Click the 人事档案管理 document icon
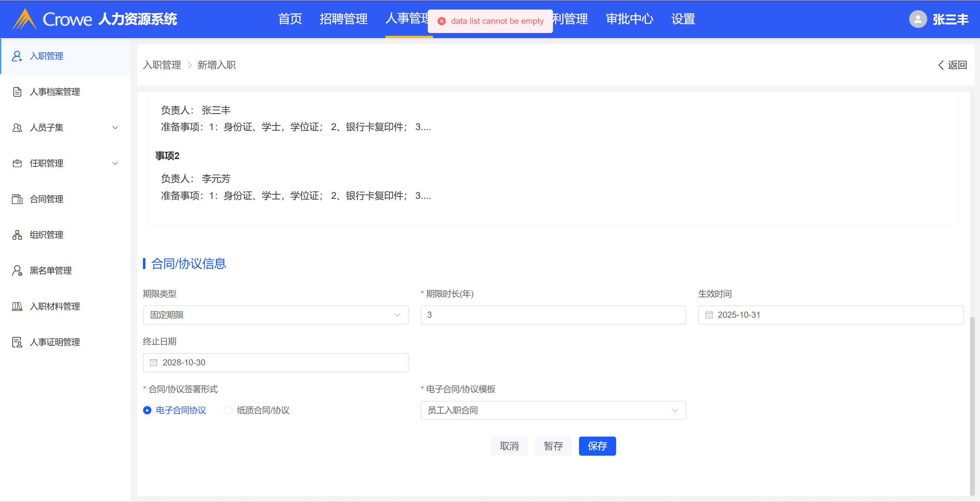The width and height of the screenshot is (980, 502). point(17,92)
